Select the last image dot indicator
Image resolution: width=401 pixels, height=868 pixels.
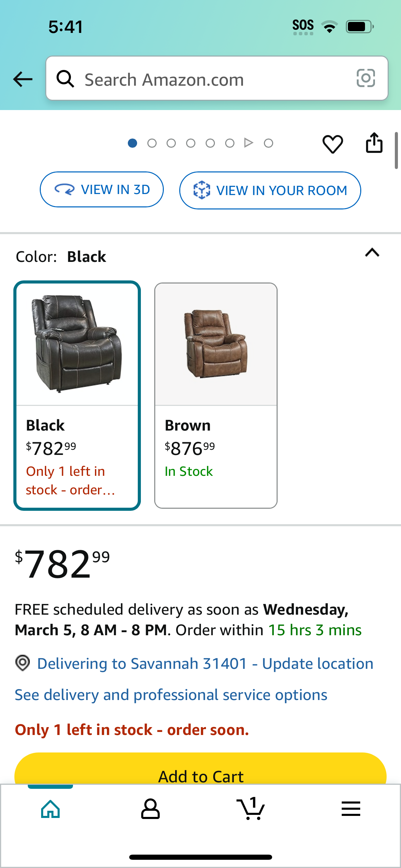[x=268, y=143]
